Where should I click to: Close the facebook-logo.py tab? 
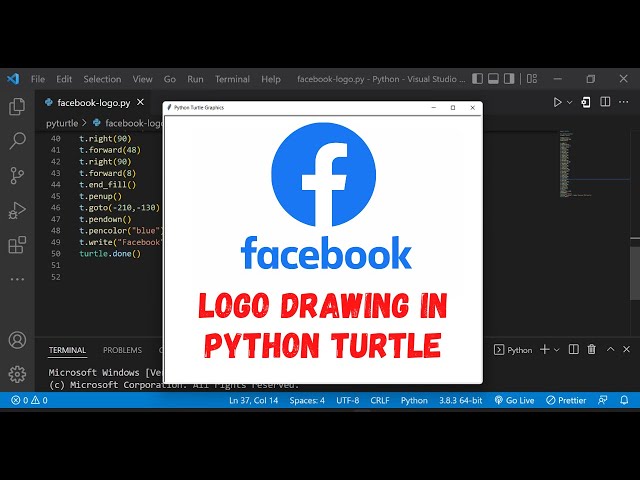pos(140,102)
